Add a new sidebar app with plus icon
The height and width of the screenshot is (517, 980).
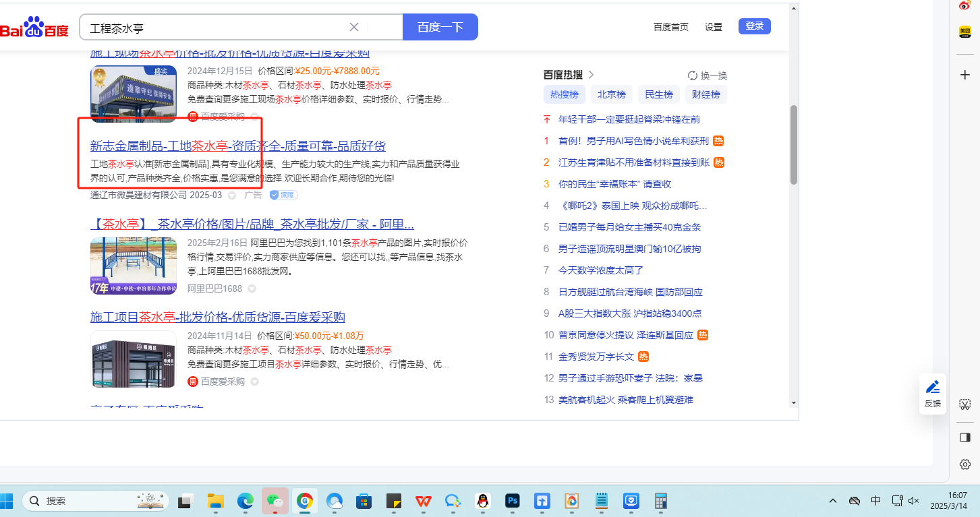coord(964,74)
